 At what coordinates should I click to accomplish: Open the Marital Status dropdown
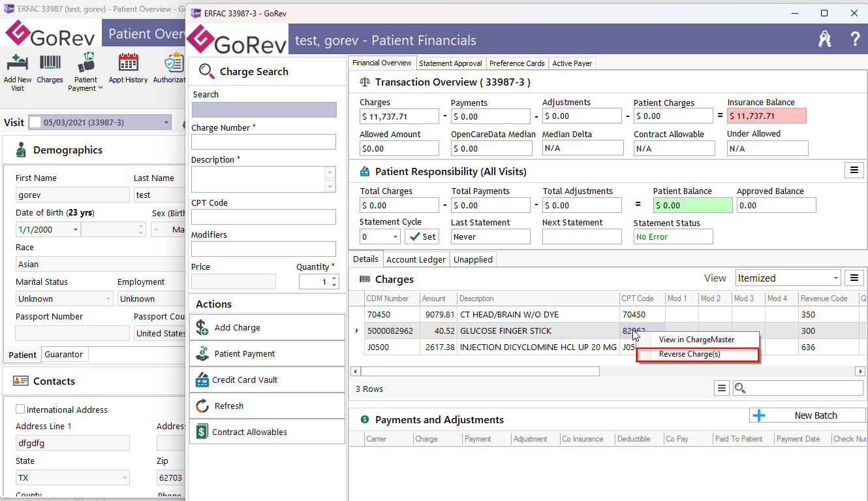tap(108, 299)
